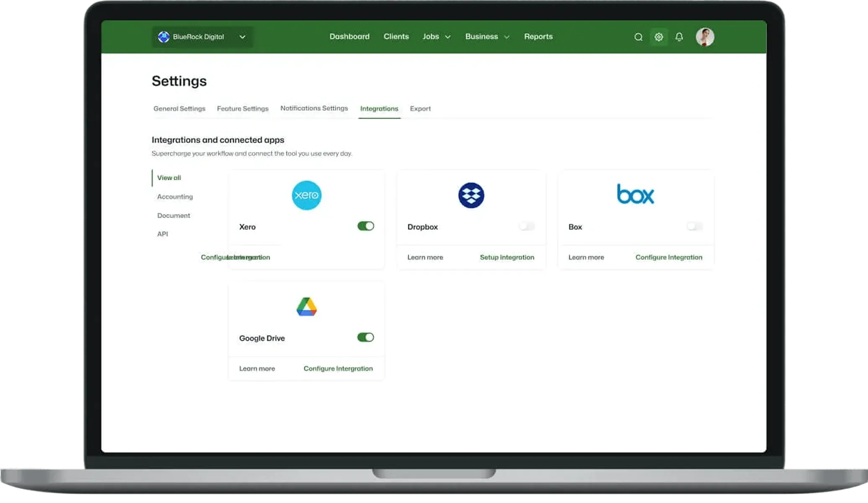Open the Jobs dropdown menu
The width and height of the screenshot is (868, 503).
(x=437, y=37)
